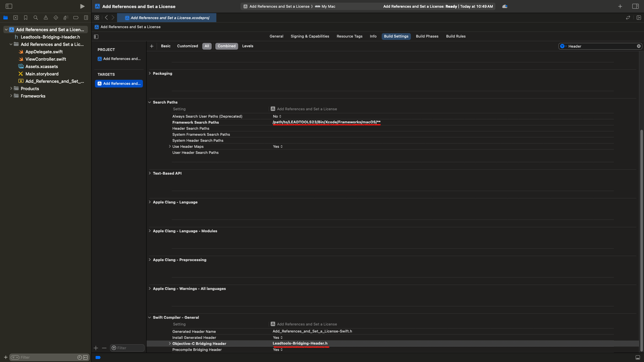Open Use Header Maps Yes dropdown
Screen dimensions: 644x362
click(278, 146)
